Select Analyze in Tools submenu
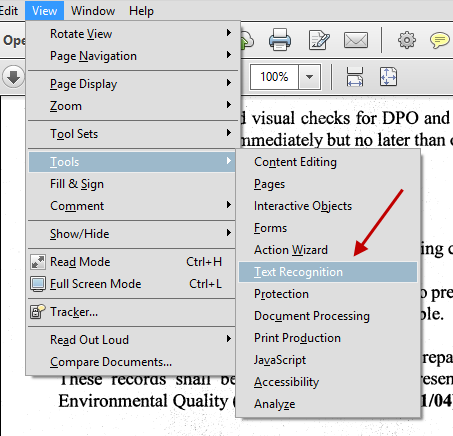Image resolution: width=453 pixels, height=436 pixels. click(328, 404)
